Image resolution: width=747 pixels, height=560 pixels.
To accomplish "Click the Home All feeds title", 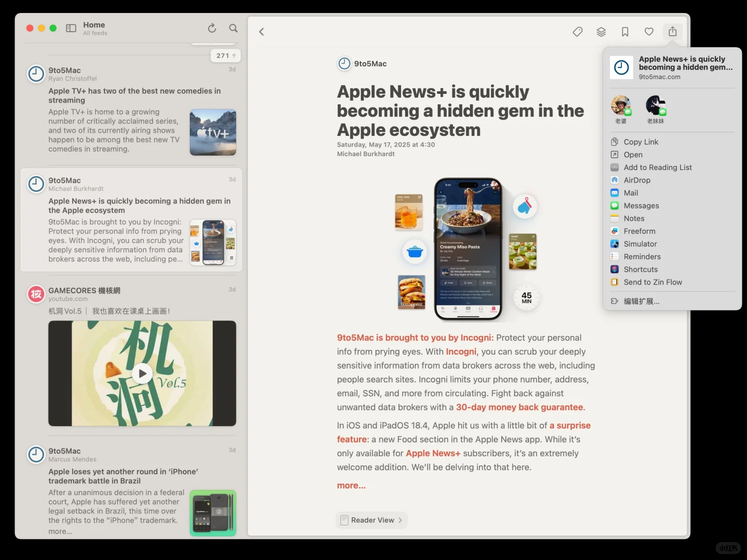I will click(95, 28).
